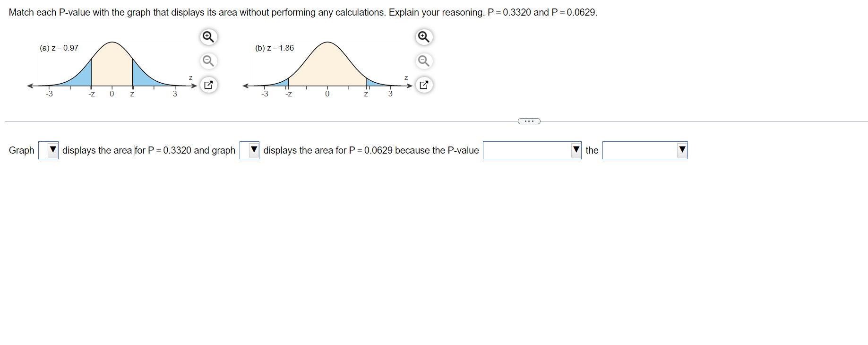The width and height of the screenshot is (868, 345).
Task: Open the second graph dropdown for P = 0.0629
Action: [249, 150]
